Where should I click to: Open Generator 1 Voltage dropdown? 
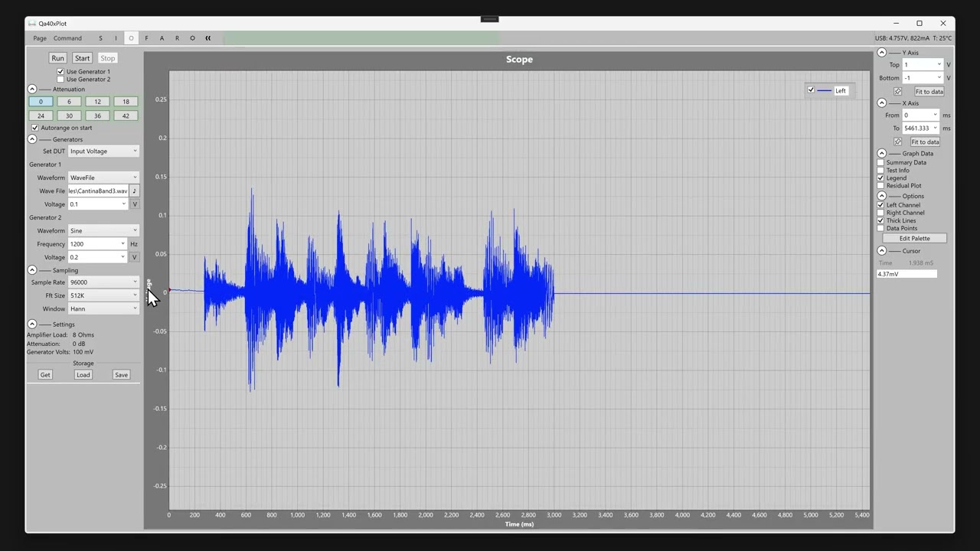[97, 204]
